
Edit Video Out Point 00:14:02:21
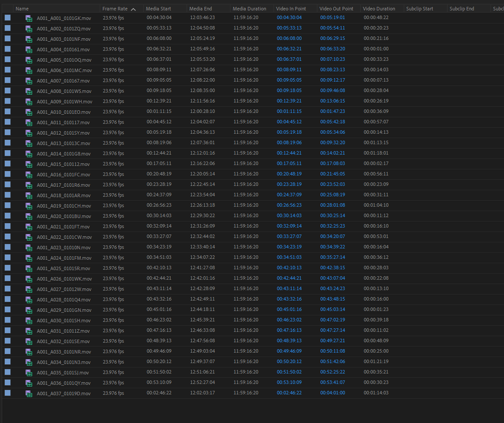(x=332, y=153)
